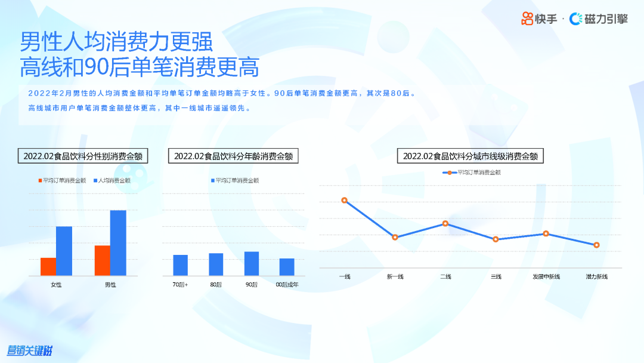The width and height of the screenshot is (644, 363).
Task: Click the 90后 axis label
Action: (252, 284)
